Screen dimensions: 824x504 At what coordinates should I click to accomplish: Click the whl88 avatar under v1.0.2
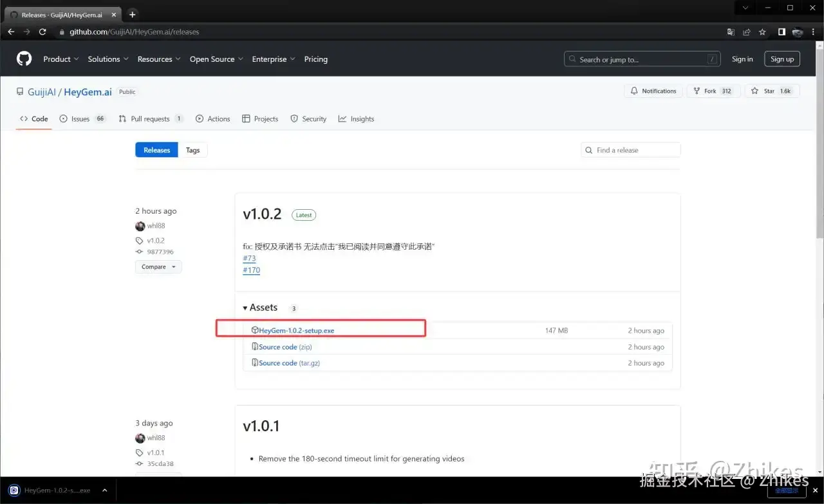tap(140, 226)
